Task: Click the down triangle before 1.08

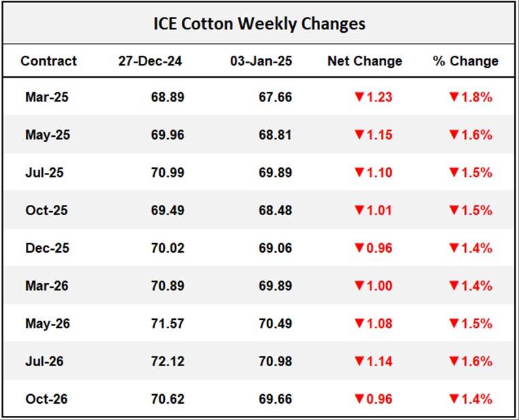Action: point(359,323)
